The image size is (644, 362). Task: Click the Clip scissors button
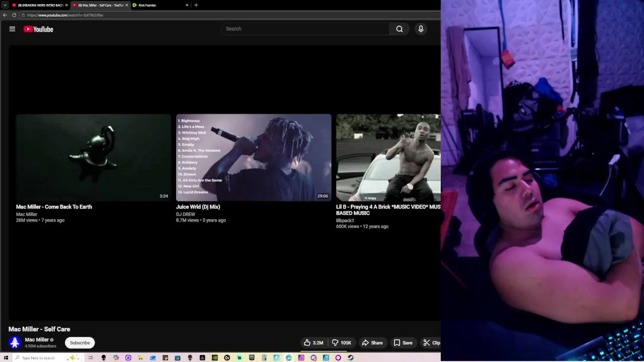click(431, 343)
